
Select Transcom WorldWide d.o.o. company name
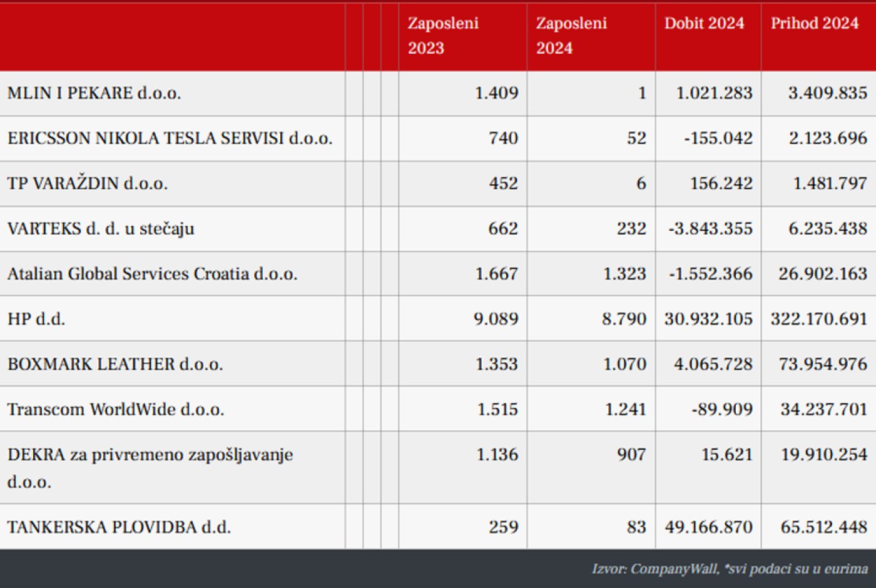pyautogui.click(x=116, y=409)
